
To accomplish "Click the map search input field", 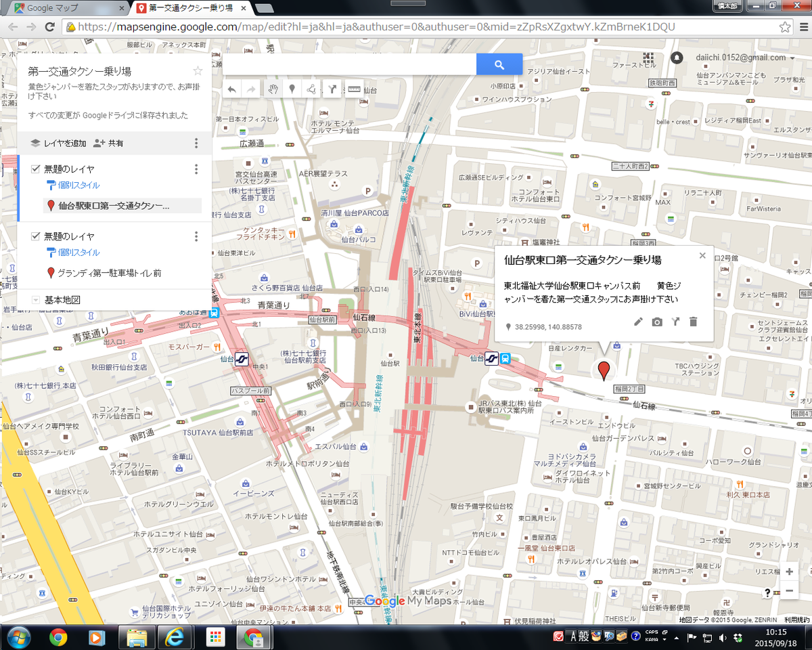I will (x=350, y=65).
